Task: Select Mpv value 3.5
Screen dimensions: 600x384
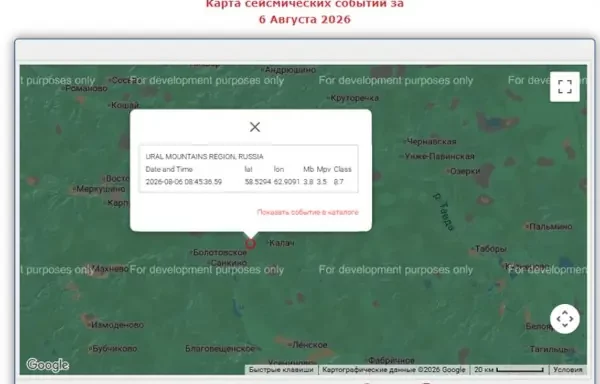Action: tap(322, 182)
